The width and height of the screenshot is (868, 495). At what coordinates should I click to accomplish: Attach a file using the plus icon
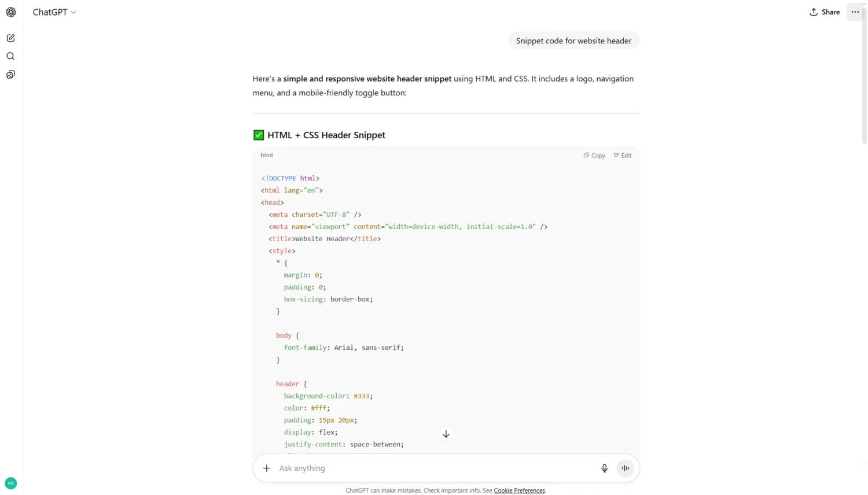[266, 468]
